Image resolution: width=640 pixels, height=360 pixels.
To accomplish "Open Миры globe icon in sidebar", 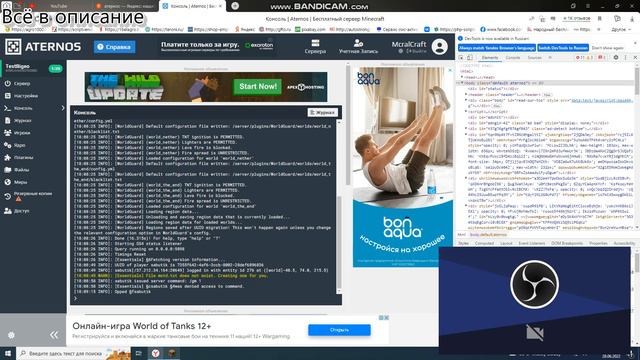I will coord(8,182).
